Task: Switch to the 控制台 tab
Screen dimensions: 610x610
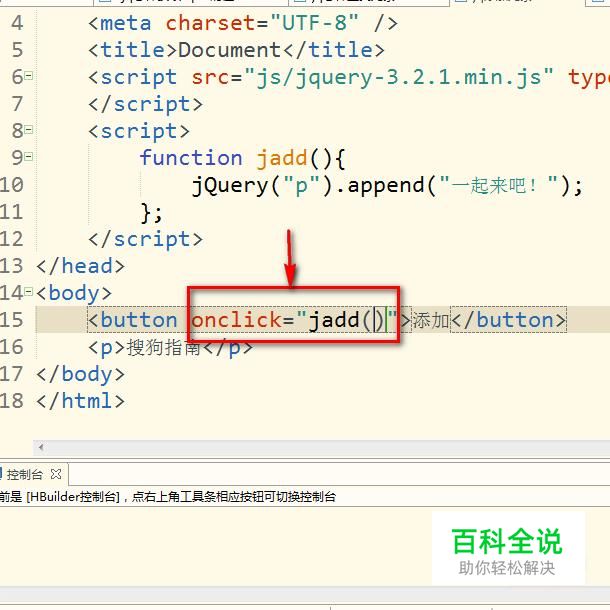Action: (24, 474)
